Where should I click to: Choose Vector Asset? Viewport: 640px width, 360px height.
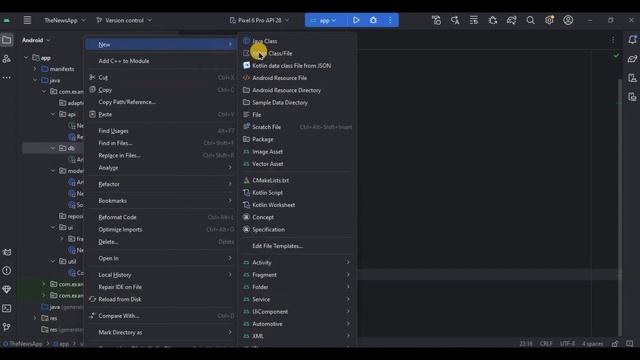[x=297, y=164]
